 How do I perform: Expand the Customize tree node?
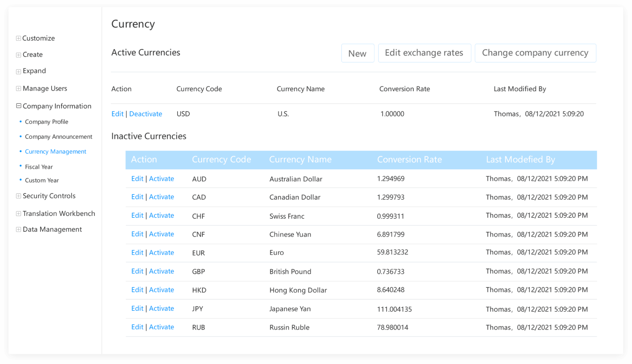pyautogui.click(x=18, y=38)
